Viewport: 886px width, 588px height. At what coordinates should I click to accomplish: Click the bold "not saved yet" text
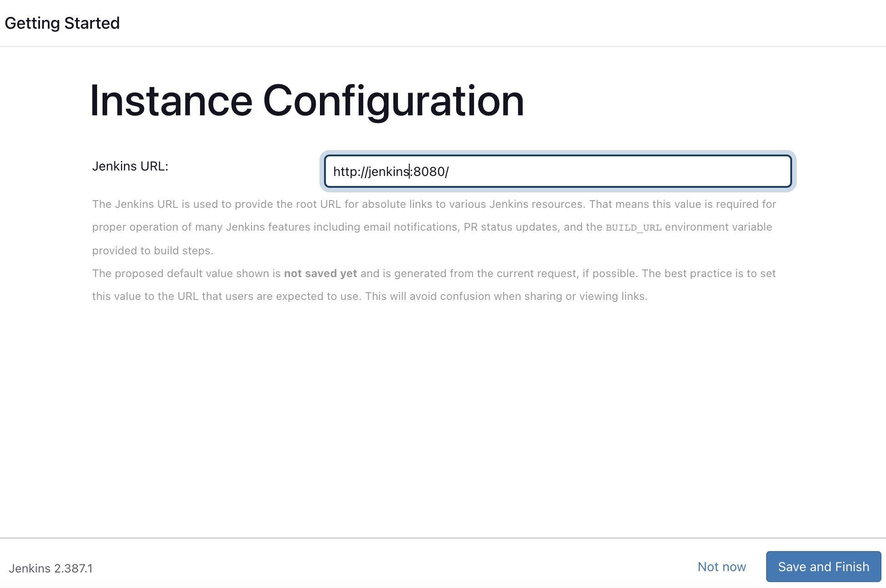tap(320, 273)
